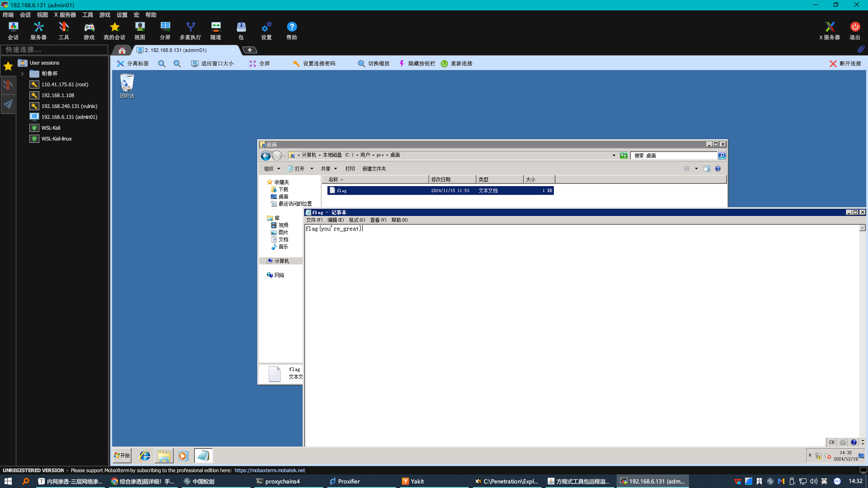
Task: Open the dropdown arrow beside 打开
Action: pos(311,169)
